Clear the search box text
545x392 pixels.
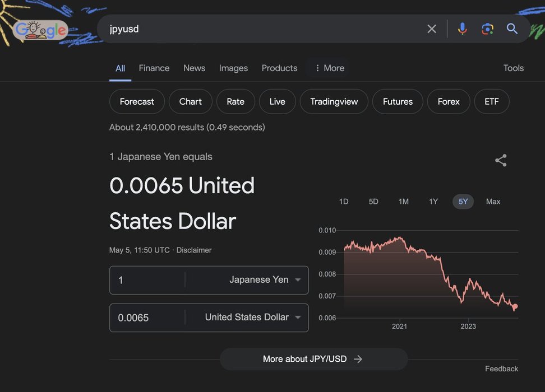pyautogui.click(x=431, y=29)
